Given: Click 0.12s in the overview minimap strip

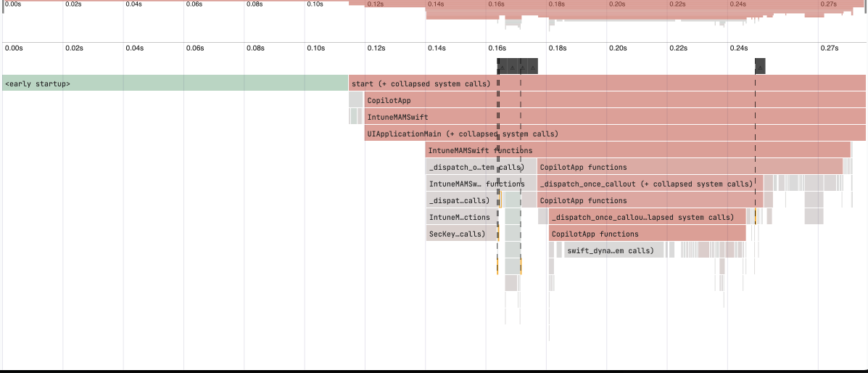Looking at the screenshot, I should tap(376, 4).
